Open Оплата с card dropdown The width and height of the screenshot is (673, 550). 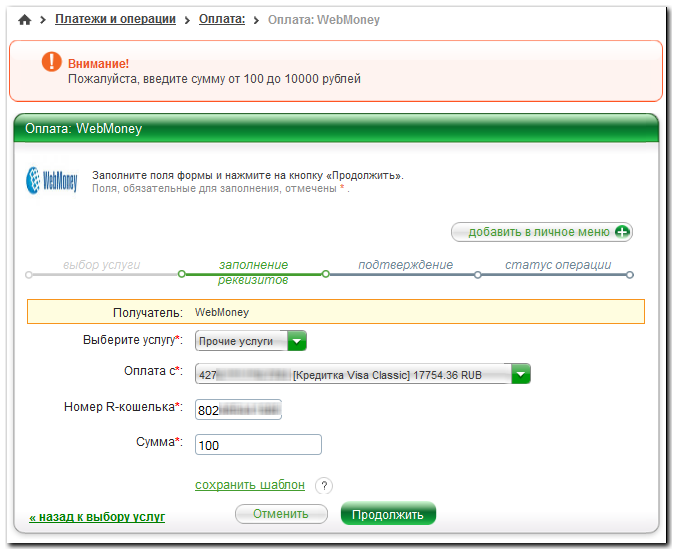(363, 374)
